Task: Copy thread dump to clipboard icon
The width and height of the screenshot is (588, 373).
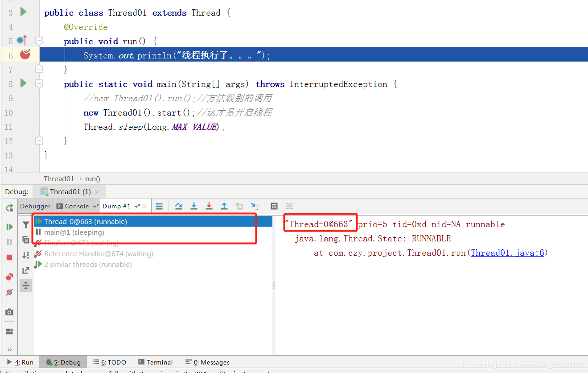Action: click(x=26, y=240)
